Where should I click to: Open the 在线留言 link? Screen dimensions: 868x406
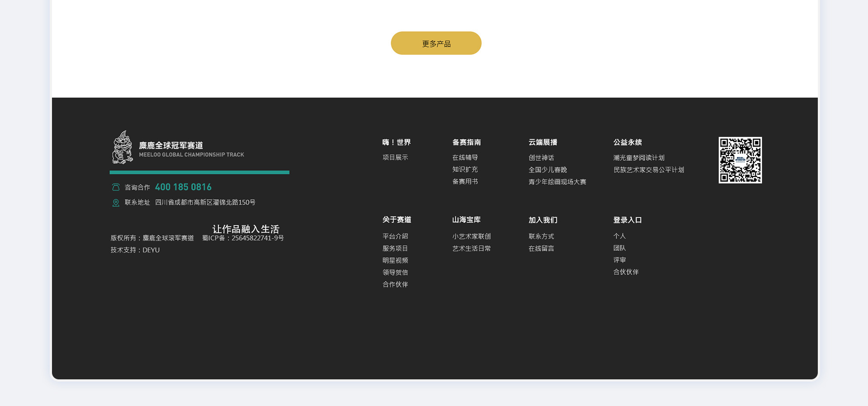click(x=541, y=248)
